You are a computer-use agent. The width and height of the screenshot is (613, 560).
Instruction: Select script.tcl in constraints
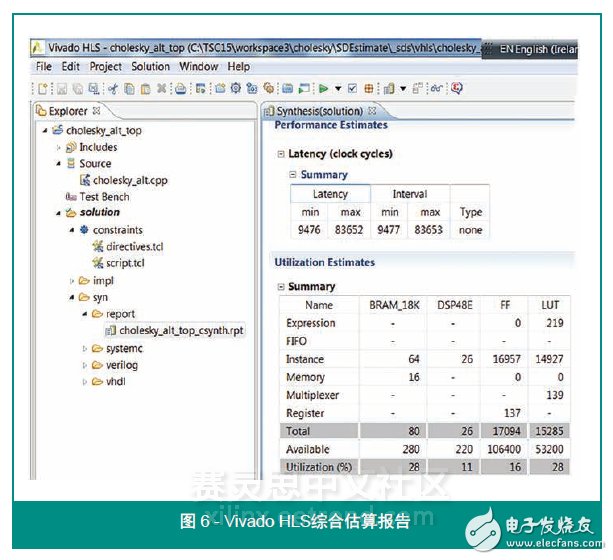[125, 262]
